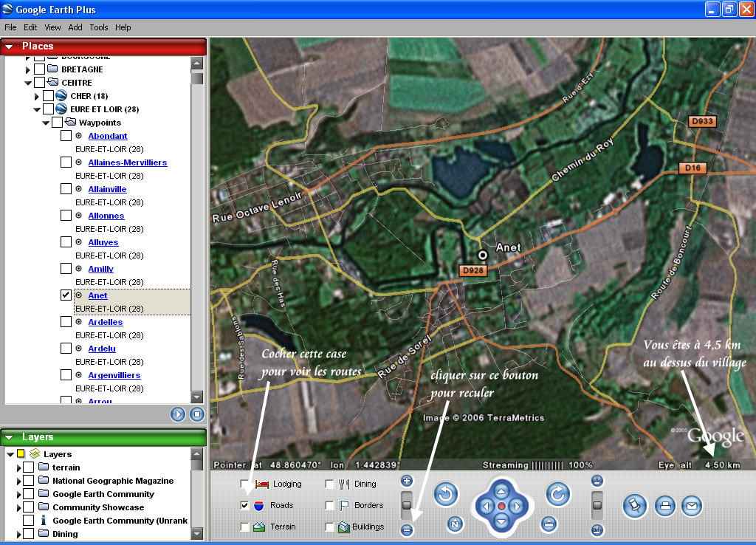Open the Ardelles waypoint link
The height and width of the screenshot is (545, 756).
pyautogui.click(x=105, y=322)
